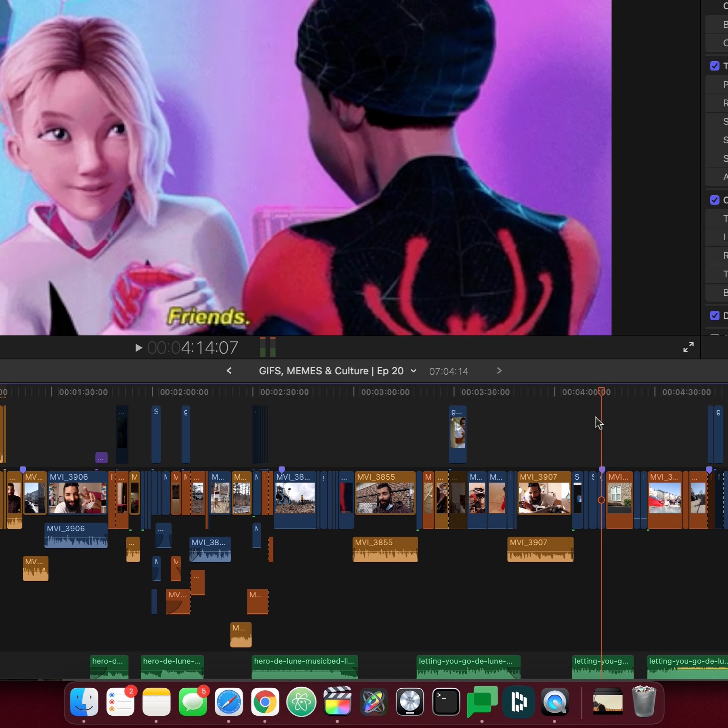This screenshot has height=728, width=728.
Task: Click the hero-de-lune-musicbed music clip
Action: pos(305,667)
